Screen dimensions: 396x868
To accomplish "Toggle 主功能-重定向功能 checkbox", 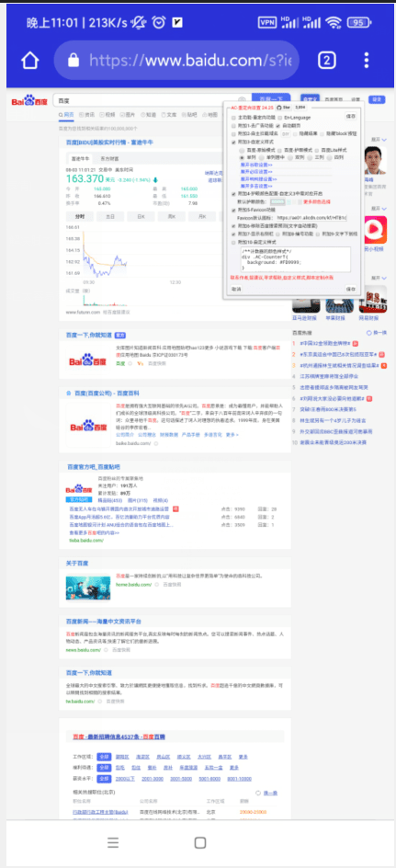I will (x=233, y=118).
